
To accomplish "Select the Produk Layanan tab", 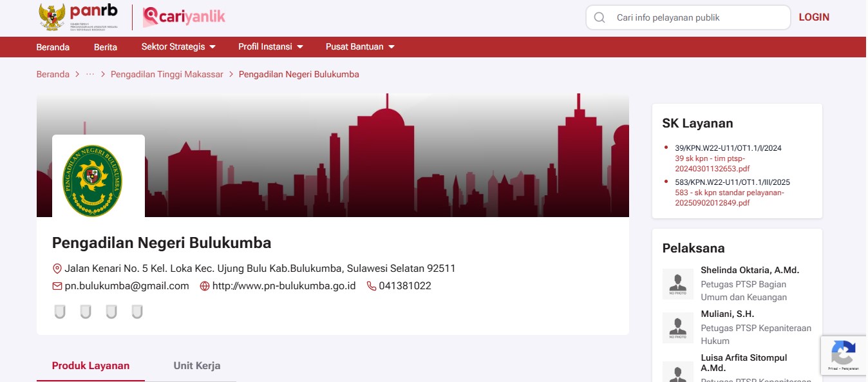I will point(91,366).
